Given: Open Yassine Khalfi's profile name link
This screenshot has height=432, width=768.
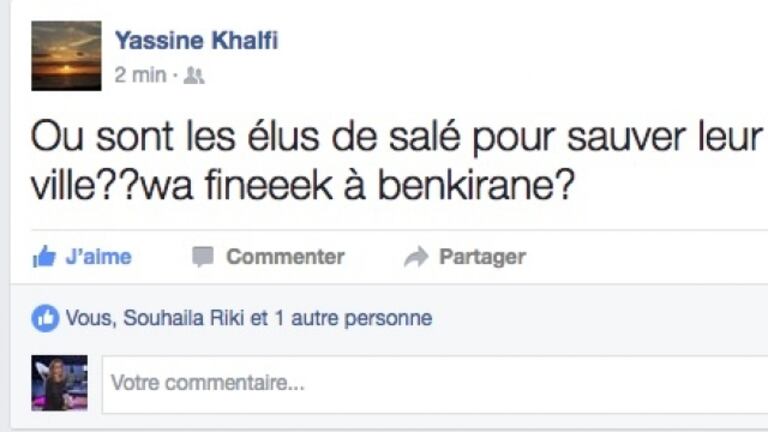Looking at the screenshot, I should [196, 41].
